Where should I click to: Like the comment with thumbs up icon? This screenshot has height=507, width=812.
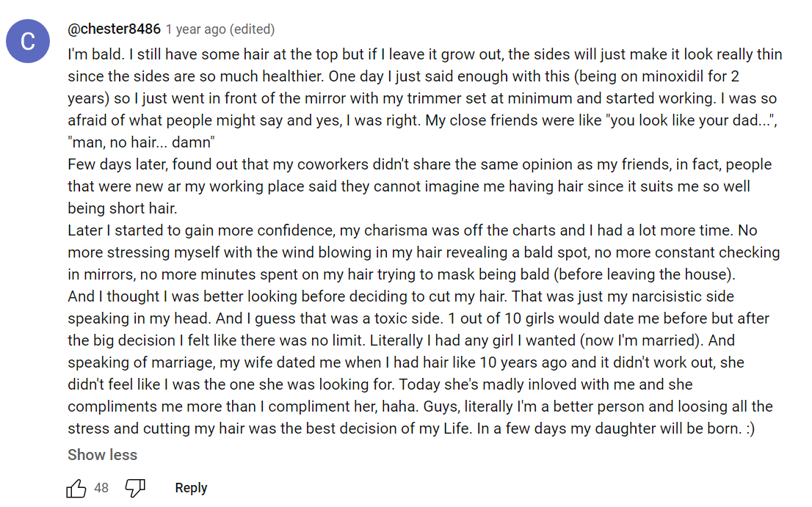[x=76, y=488]
